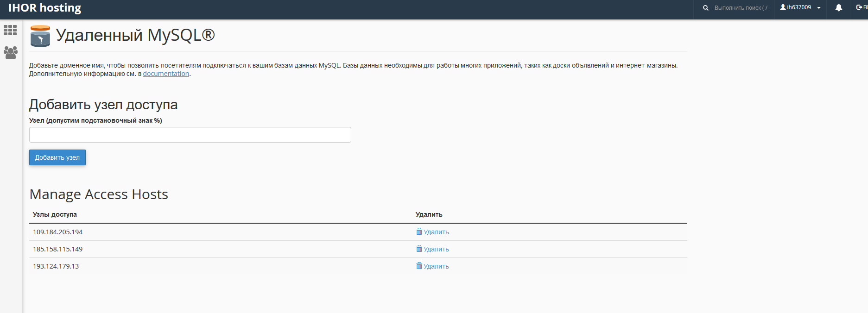The height and width of the screenshot is (313, 868).
Task: Click the 'Добавить узел' button
Action: 57,157
